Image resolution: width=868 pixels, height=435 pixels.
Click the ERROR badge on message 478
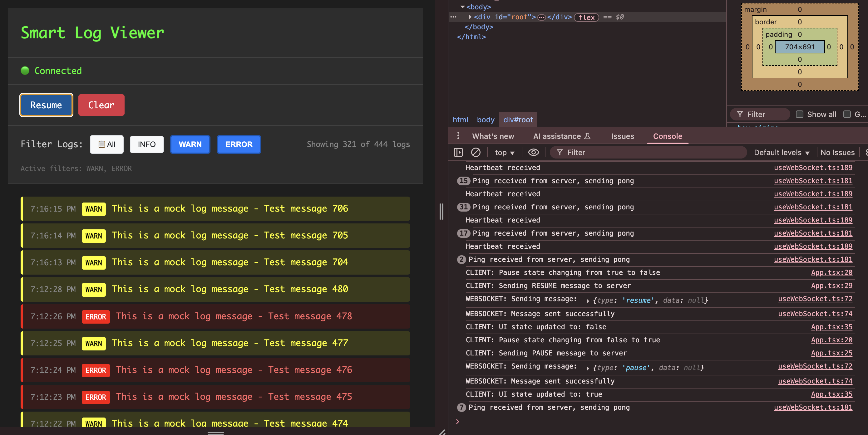(x=96, y=316)
